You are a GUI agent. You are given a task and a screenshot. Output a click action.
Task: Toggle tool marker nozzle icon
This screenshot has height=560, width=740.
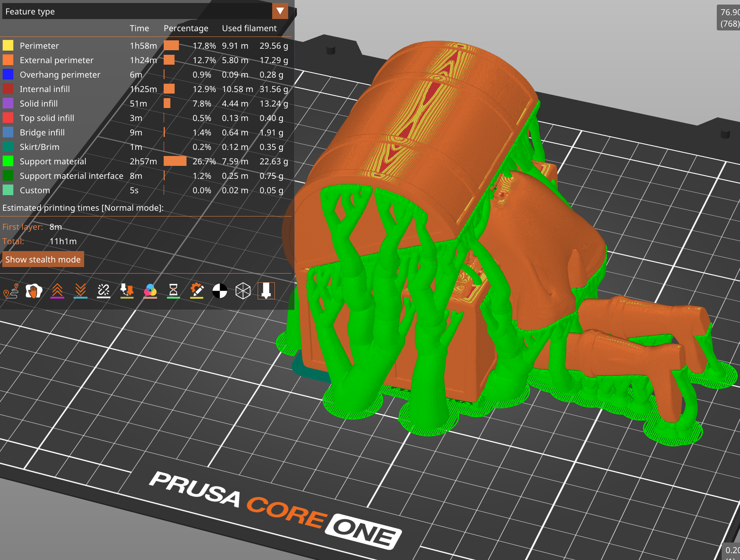pyautogui.click(x=266, y=291)
